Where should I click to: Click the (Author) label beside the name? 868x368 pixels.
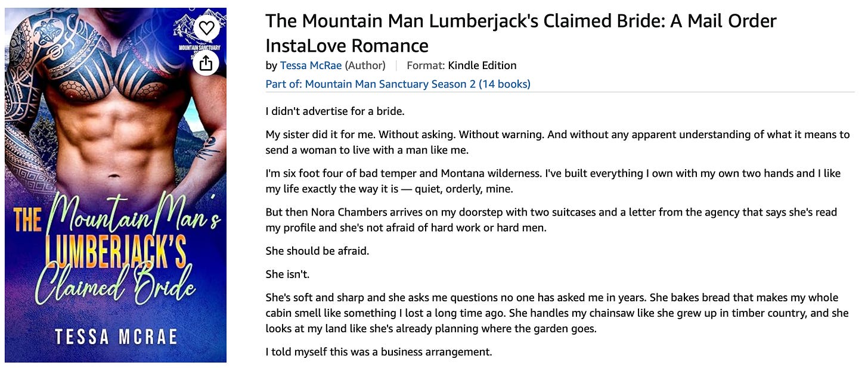coord(365,66)
